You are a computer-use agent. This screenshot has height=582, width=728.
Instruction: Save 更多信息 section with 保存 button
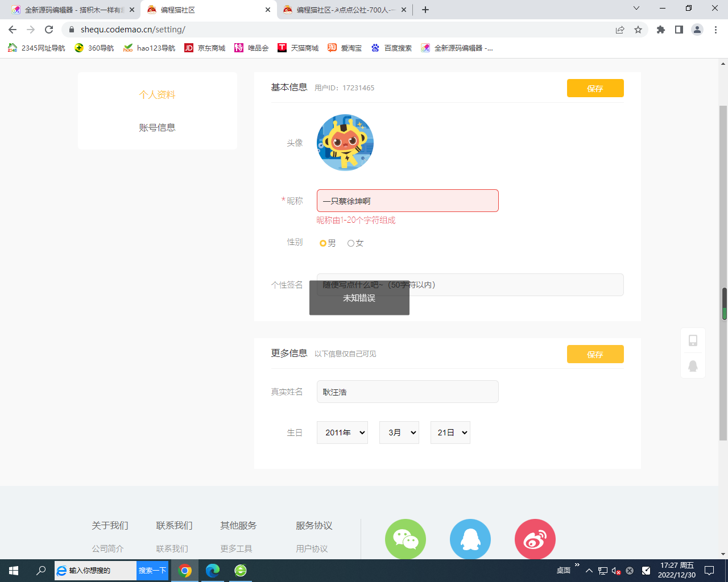tap(595, 354)
